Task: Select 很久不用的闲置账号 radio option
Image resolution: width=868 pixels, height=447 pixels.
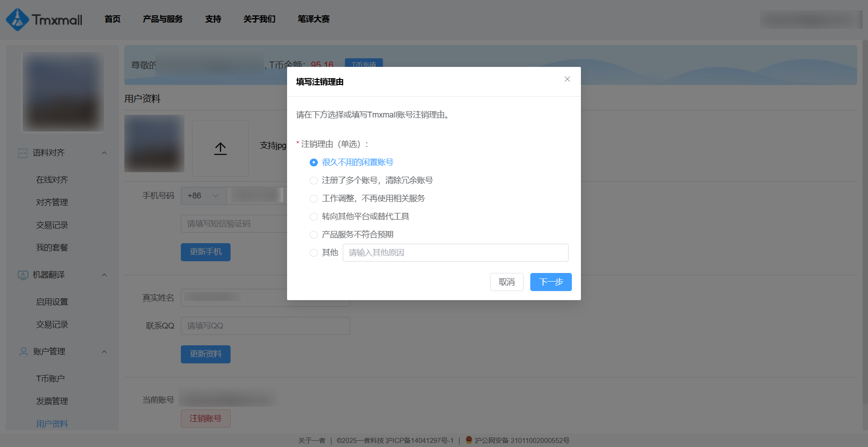Action: pos(314,162)
